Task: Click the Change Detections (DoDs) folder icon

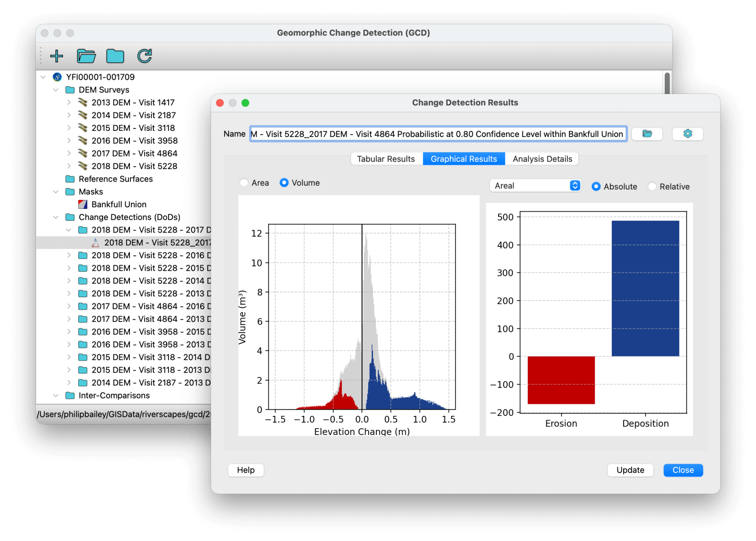Action: click(70, 217)
